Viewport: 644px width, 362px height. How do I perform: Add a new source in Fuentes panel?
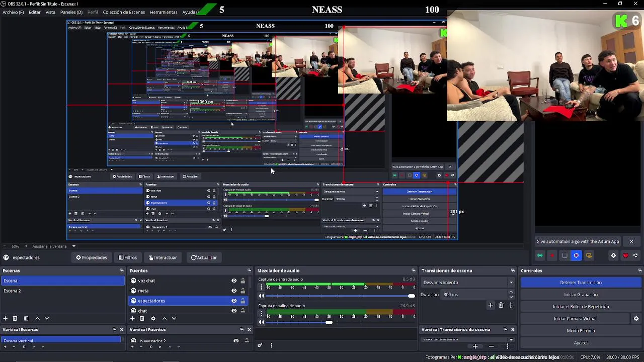tap(132, 318)
